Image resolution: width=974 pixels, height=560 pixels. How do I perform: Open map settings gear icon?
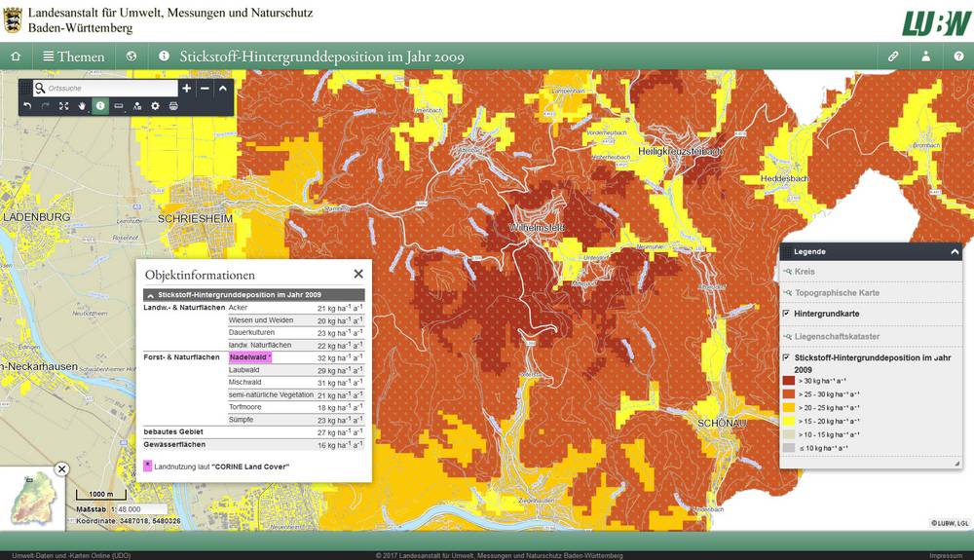[x=155, y=105]
